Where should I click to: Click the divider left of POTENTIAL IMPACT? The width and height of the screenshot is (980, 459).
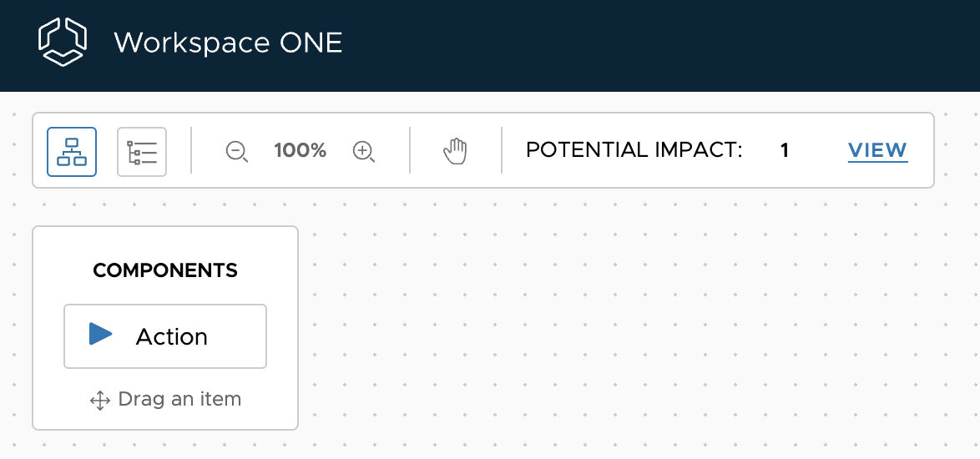click(x=502, y=151)
